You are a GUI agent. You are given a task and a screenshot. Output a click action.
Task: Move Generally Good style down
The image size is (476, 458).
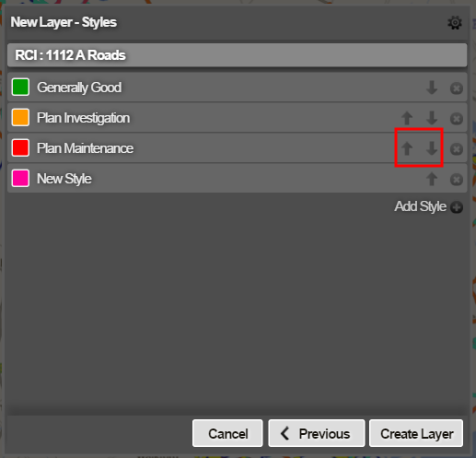[432, 88]
